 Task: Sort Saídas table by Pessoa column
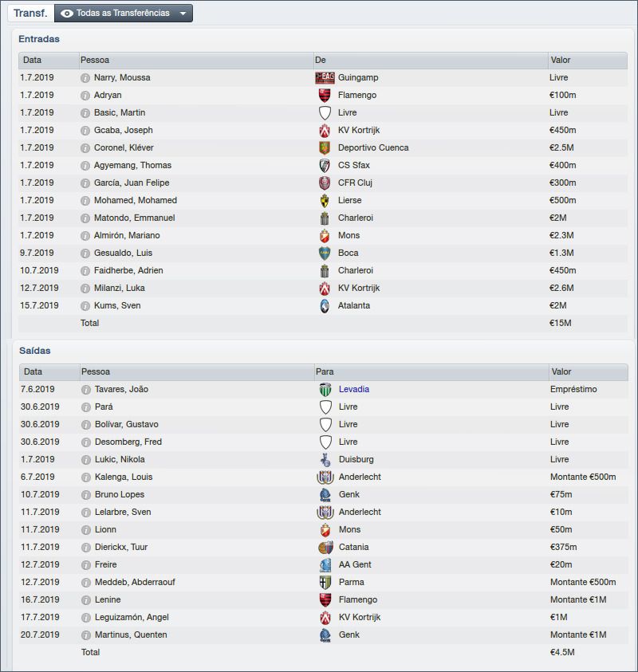pyautogui.click(x=96, y=372)
